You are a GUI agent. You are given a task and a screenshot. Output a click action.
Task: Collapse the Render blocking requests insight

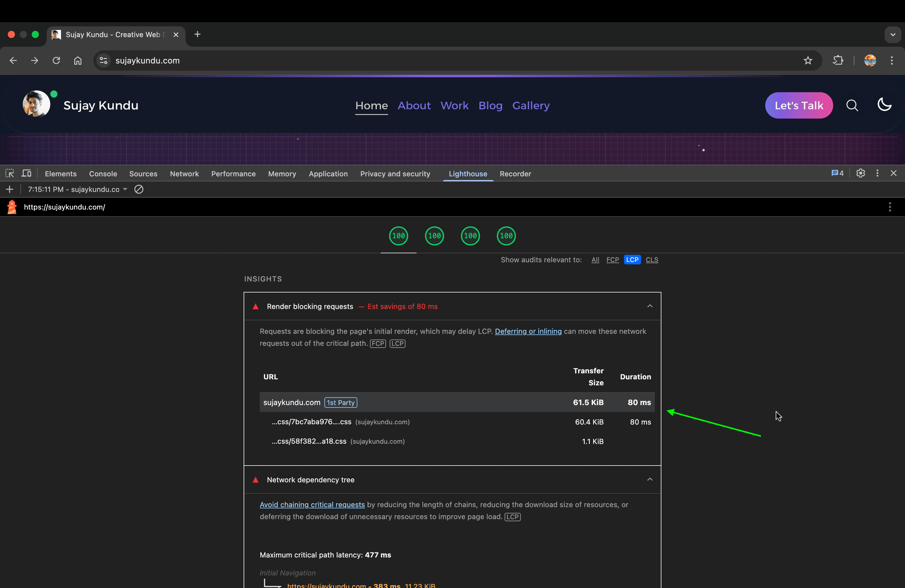pos(650,306)
